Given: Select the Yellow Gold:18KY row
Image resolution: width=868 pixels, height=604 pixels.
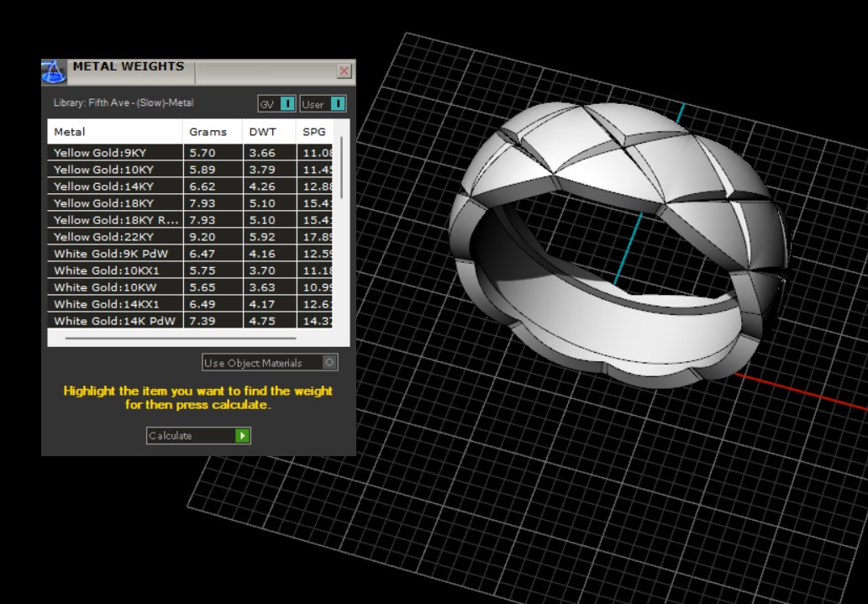Looking at the screenshot, I should click(x=190, y=203).
